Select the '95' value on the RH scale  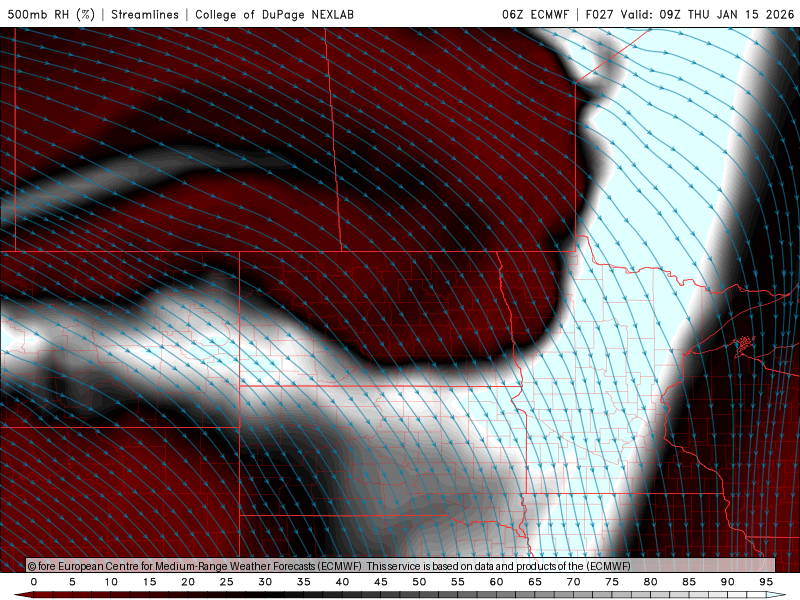[x=765, y=582]
